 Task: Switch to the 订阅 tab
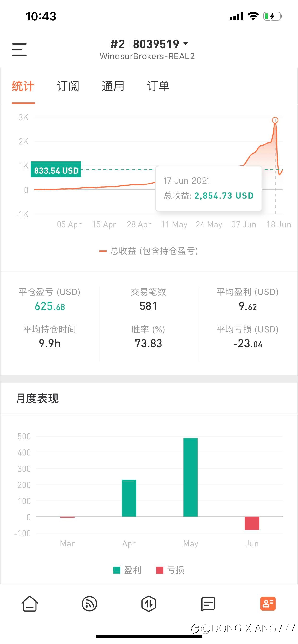(x=68, y=86)
